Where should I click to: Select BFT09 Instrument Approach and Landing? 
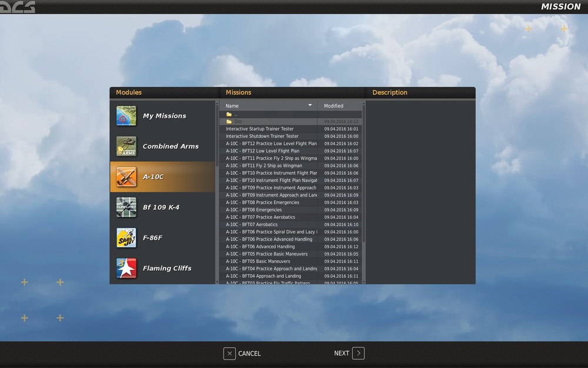pos(291,195)
